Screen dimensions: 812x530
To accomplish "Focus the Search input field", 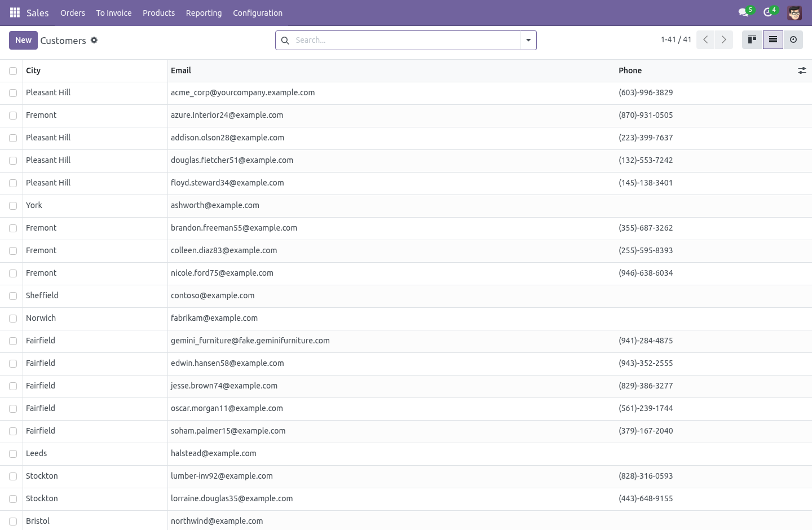I will pos(405,40).
